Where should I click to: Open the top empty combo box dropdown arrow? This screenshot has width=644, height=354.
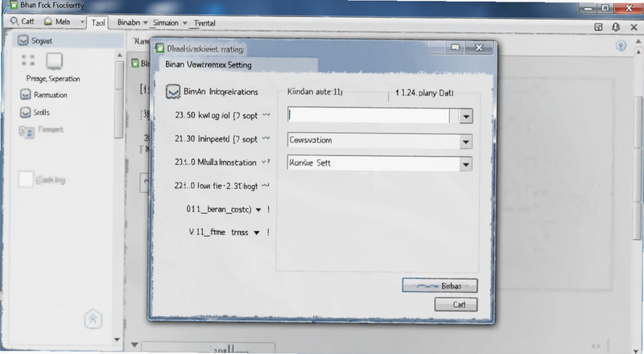click(466, 117)
